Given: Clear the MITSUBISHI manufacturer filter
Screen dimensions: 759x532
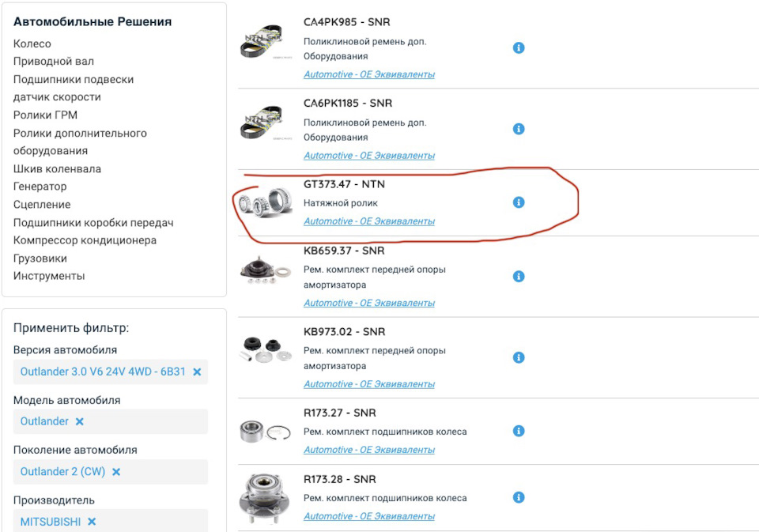Looking at the screenshot, I should [x=90, y=522].
